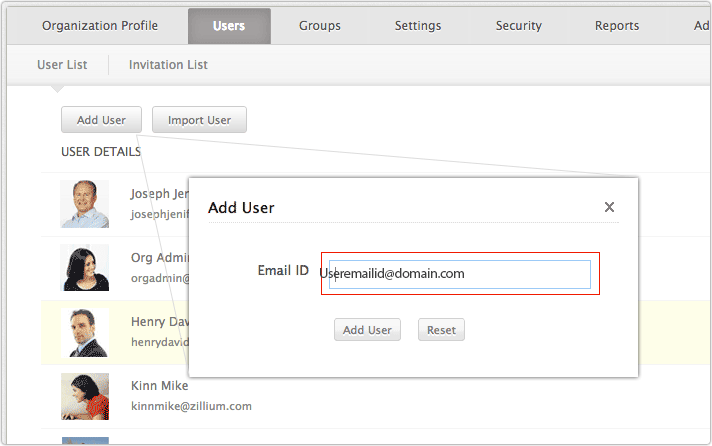Go to the Security tab
The width and height of the screenshot is (712, 446).
(519, 26)
